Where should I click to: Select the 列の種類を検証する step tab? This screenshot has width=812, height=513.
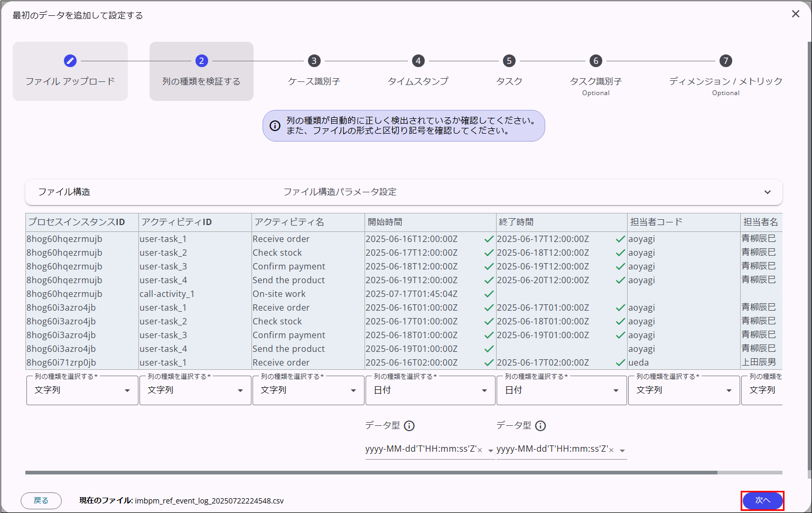coord(201,72)
